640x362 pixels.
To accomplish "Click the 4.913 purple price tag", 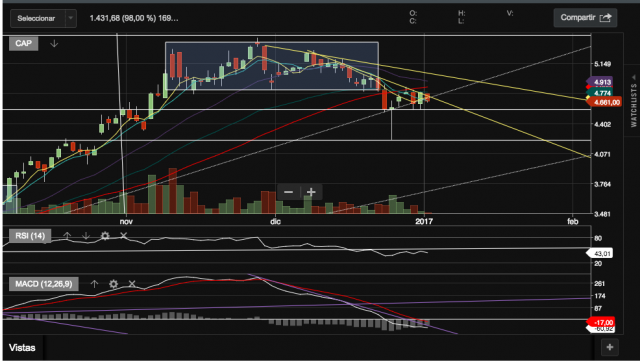I will tap(600, 82).
